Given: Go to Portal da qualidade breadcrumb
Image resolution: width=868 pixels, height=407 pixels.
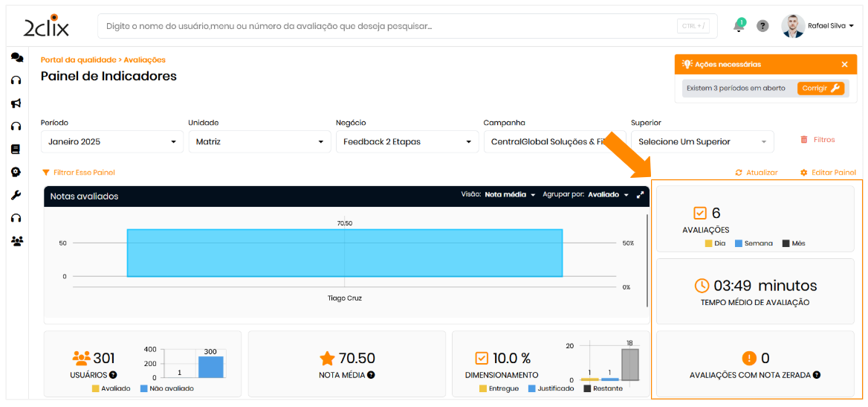Looking at the screenshot, I should 78,60.
